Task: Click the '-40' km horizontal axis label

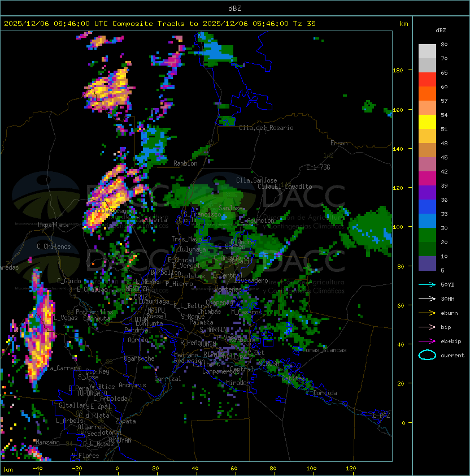Action: pos(37,469)
